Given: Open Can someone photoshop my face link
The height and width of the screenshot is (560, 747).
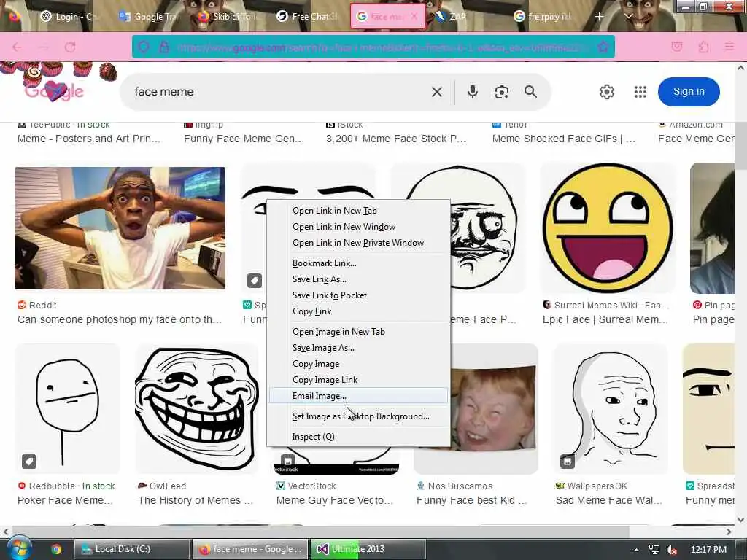Looking at the screenshot, I should pyautogui.click(x=119, y=319).
